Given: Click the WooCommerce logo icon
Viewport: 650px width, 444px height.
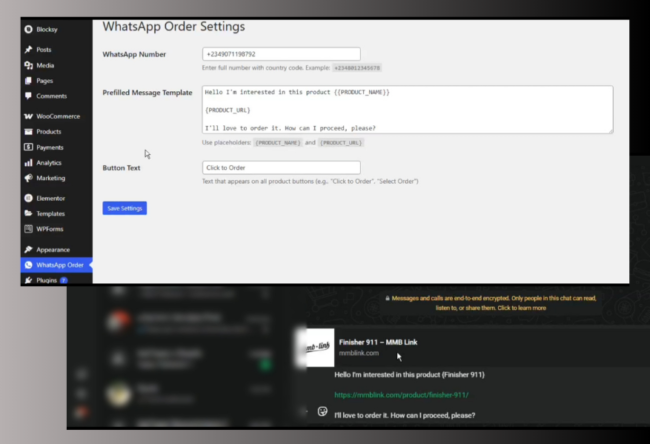Looking at the screenshot, I should click(28, 116).
